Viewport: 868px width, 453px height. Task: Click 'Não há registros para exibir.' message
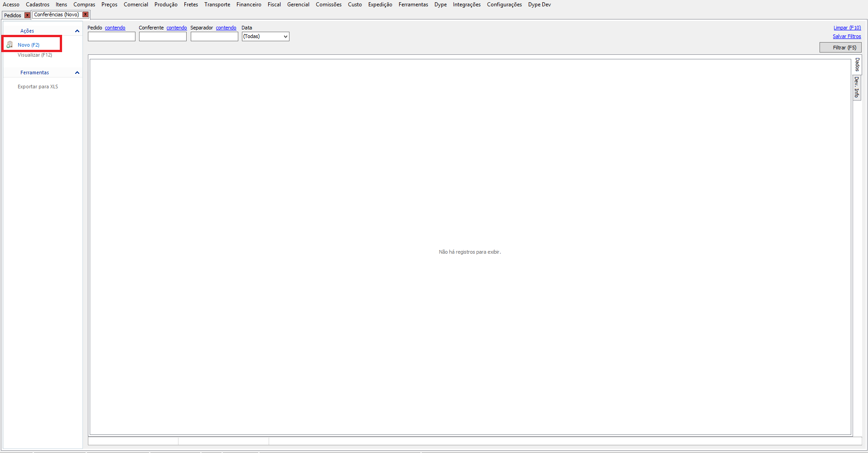pos(470,252)
